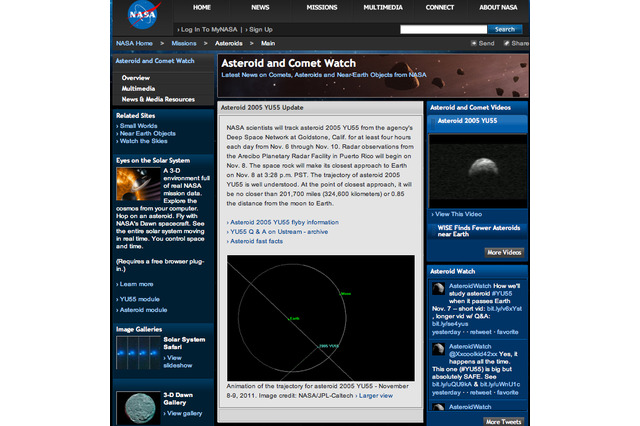Image resolution: width=640 pixels, height=426 pixels.
Task: Click View This Video link
Action: pos(458,214)
